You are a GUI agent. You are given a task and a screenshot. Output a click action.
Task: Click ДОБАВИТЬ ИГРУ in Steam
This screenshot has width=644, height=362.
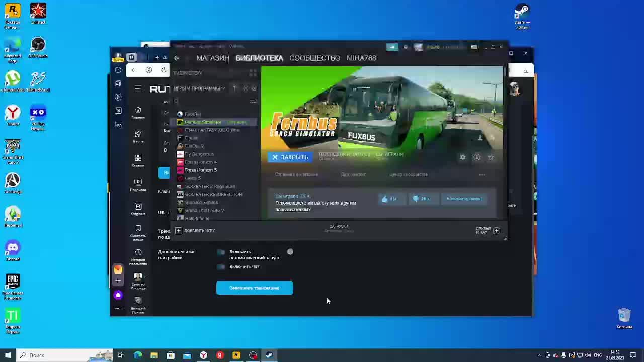pyautogui.click(x=195, y=231)
